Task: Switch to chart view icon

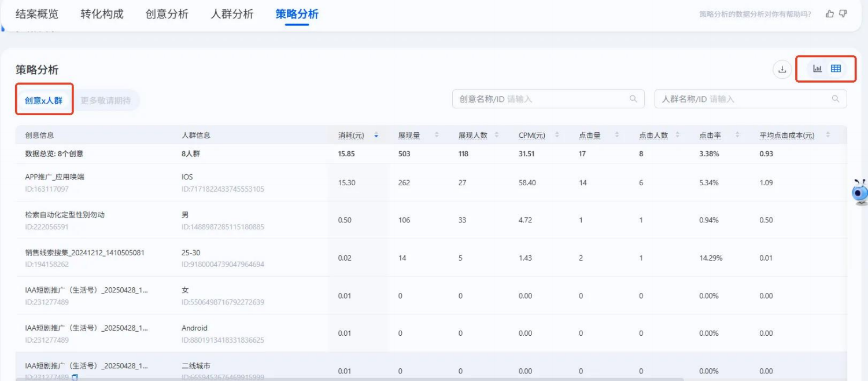Action: click(817, 68)
